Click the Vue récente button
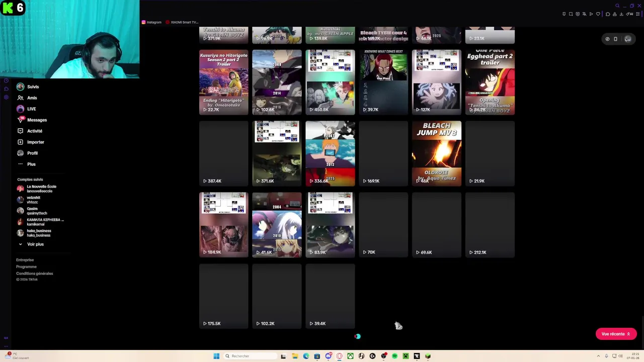The height and width of the screenshot is (362, 644). pos(616,334)
